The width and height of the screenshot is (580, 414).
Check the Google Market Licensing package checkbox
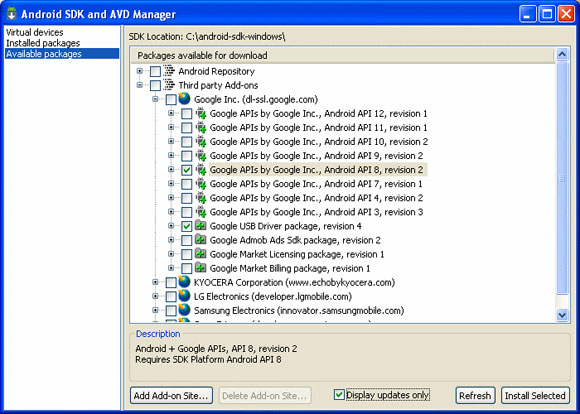[x=186, y=254]
